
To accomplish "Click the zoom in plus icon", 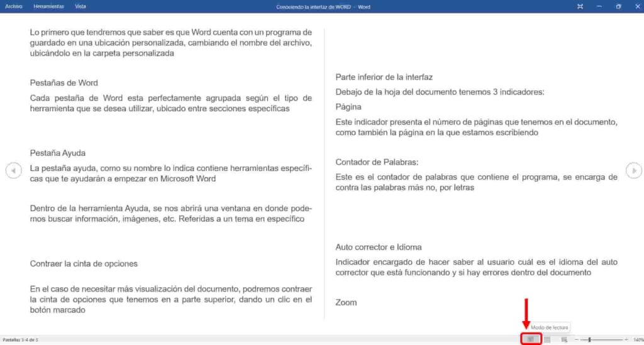I will [x=626, y=339].
